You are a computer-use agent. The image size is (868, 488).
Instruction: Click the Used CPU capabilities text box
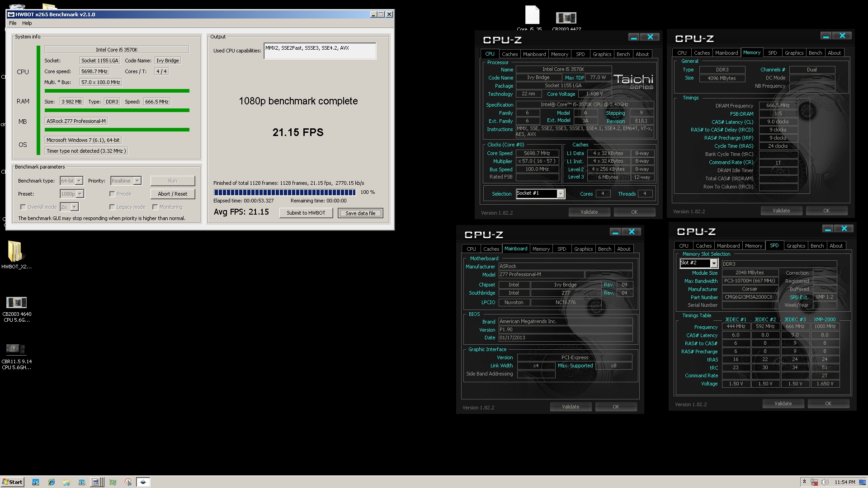point(320,51)
